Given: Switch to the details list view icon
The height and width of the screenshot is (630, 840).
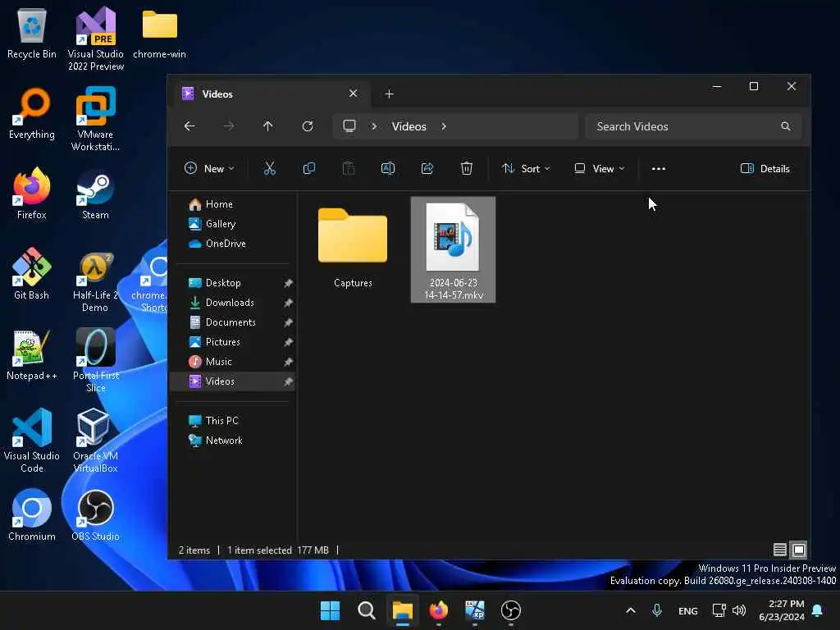Looking at the screenshot, I should (779, 550).
